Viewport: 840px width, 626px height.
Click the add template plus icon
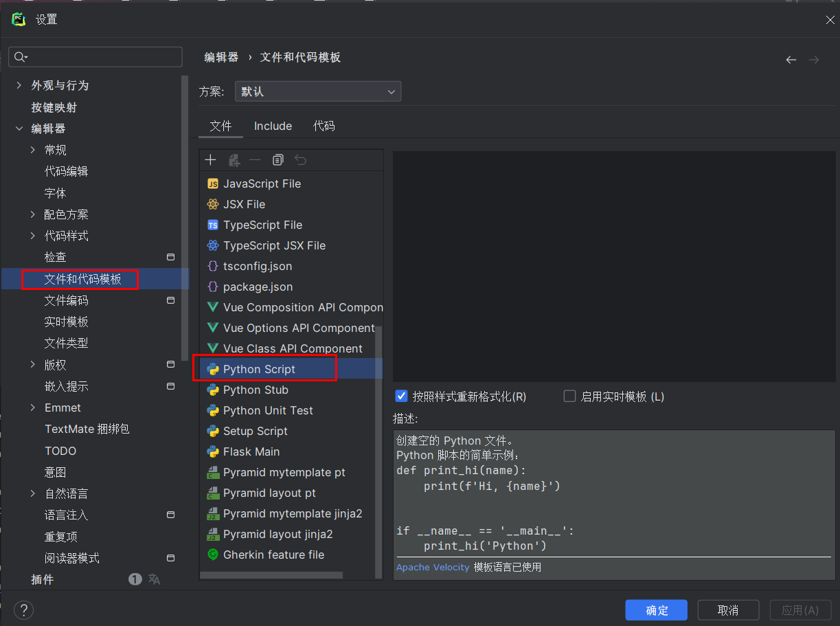211,160
